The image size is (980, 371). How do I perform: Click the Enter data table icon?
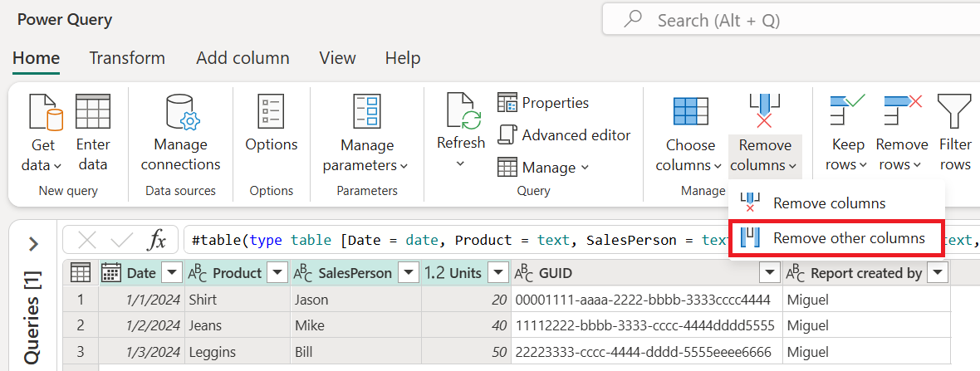[x=92, y=114]
